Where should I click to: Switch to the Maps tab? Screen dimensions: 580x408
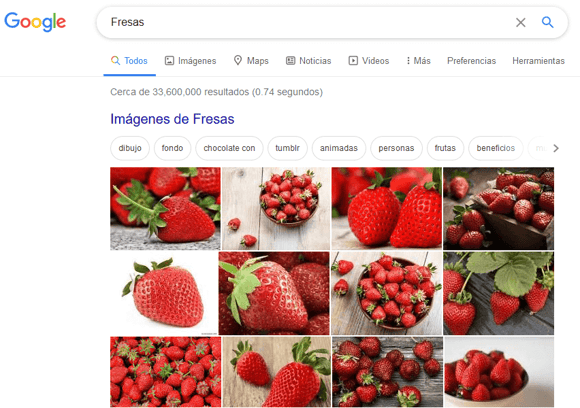tap(251, 61)
